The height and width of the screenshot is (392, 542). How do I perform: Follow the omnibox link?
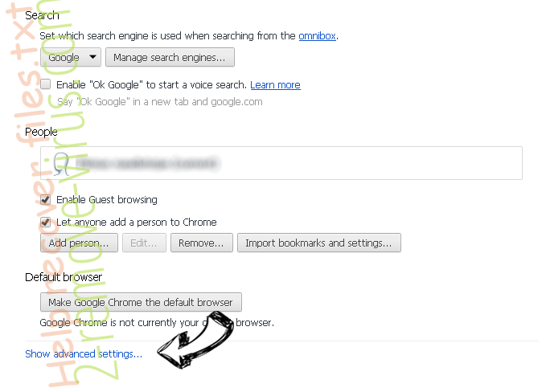[x=317, y=35]
